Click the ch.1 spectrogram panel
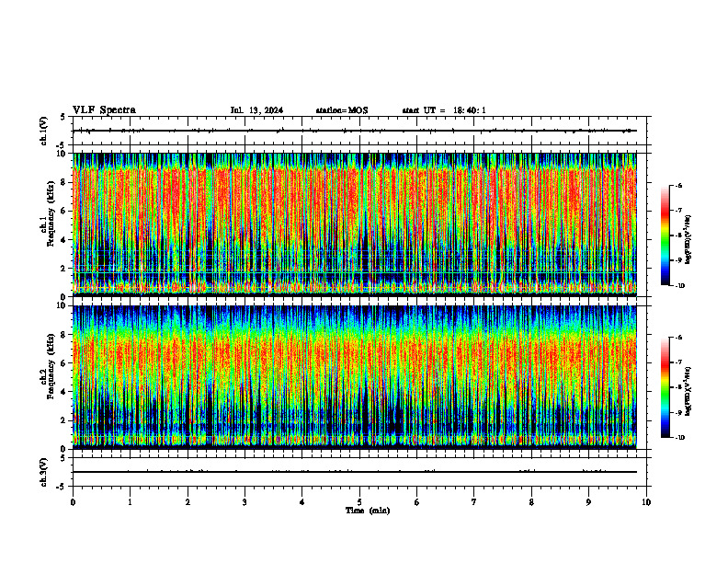728x563 pixels. click(355, 224)
